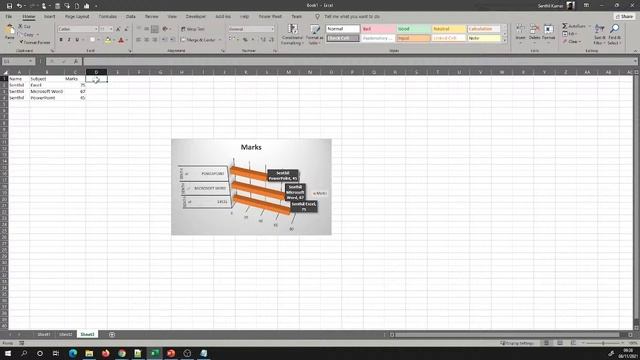Switch to the Formulas tab
Viewport: 640px width, 360px height.
click(108, 17)
